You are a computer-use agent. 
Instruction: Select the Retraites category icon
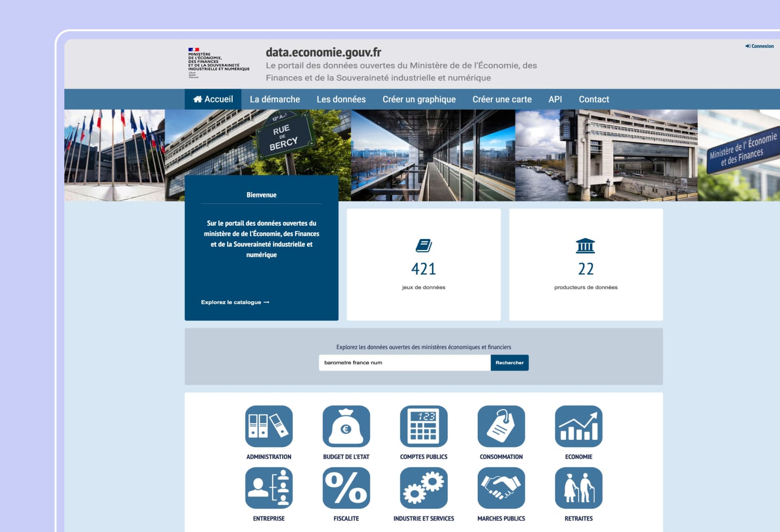tap(579, 488)
